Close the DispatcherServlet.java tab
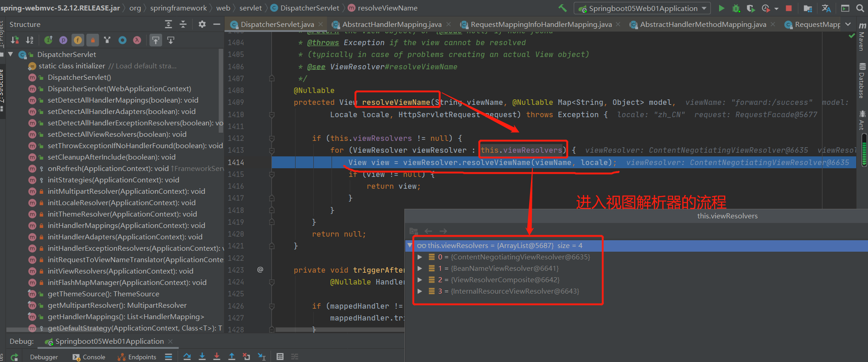 (x=321, y=25)
